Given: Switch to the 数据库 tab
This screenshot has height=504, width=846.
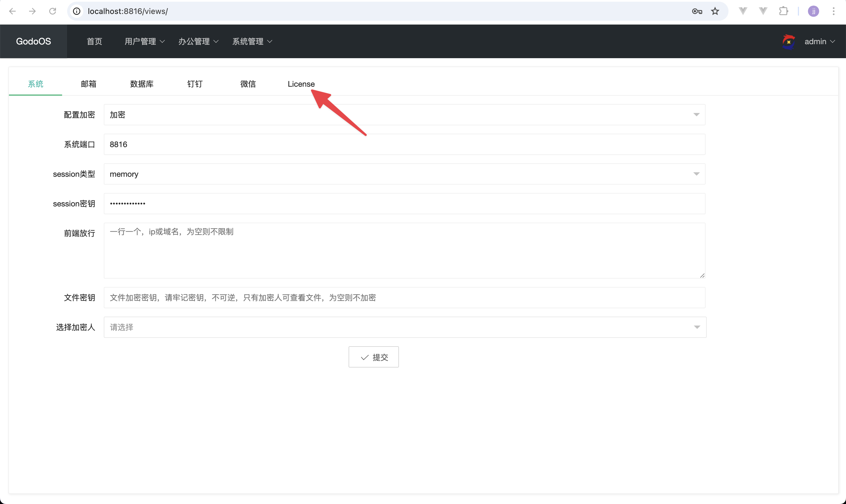Looking at the screenshot, I should [142, 84].
